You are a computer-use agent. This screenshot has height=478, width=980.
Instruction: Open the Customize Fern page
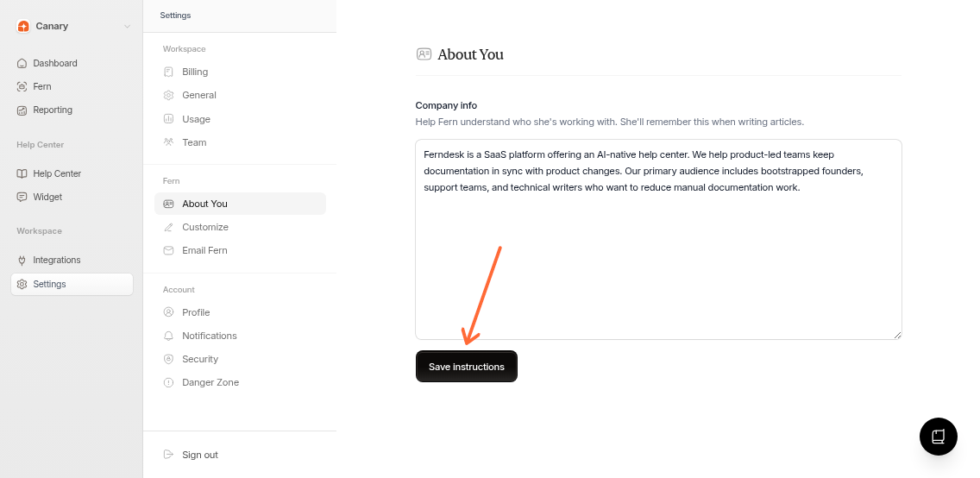coord(204,227)
